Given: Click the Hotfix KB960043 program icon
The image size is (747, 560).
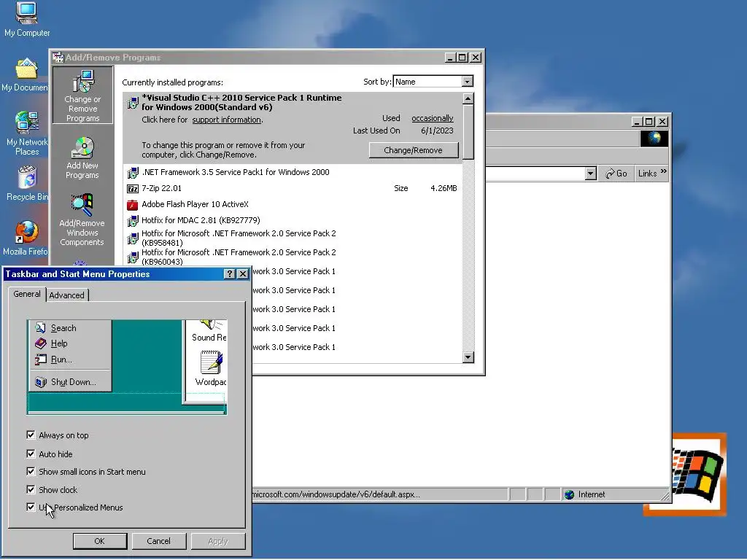Looking at the screenshot, I should tap(133, 257).
